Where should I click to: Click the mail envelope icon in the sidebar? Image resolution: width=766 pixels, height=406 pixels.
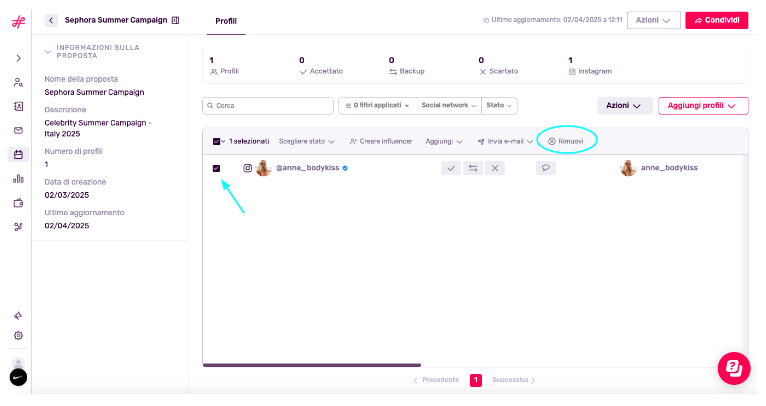pos(18,130)
